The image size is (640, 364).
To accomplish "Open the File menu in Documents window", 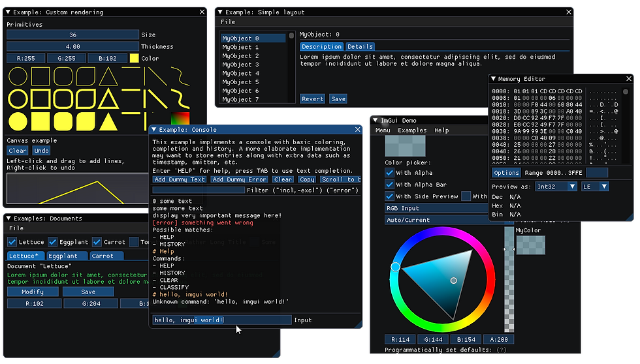I will coord(16,228).
